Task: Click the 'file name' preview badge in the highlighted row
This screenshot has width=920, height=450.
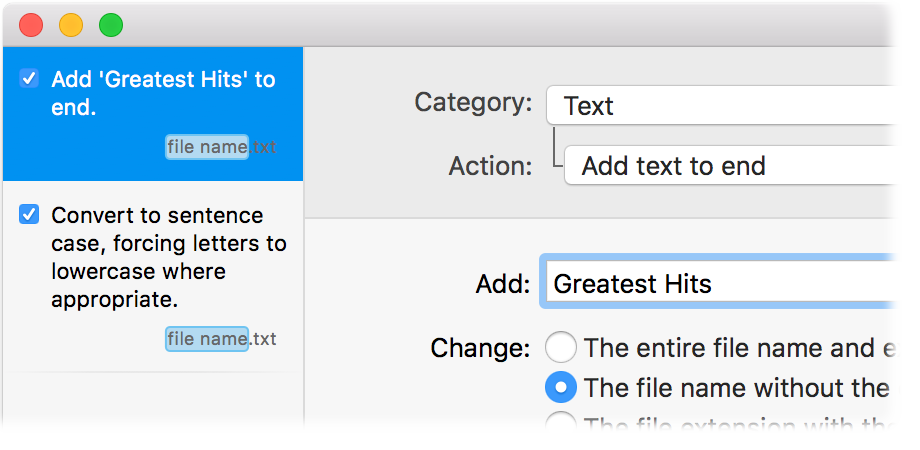Action: pyautogui.click(x=207, y=147)
